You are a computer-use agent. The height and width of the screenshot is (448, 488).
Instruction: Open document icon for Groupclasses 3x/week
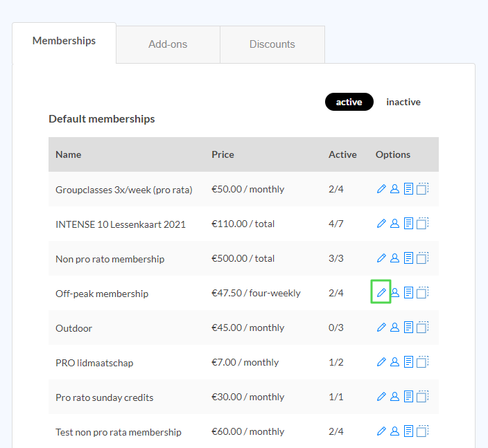(408, 189)
